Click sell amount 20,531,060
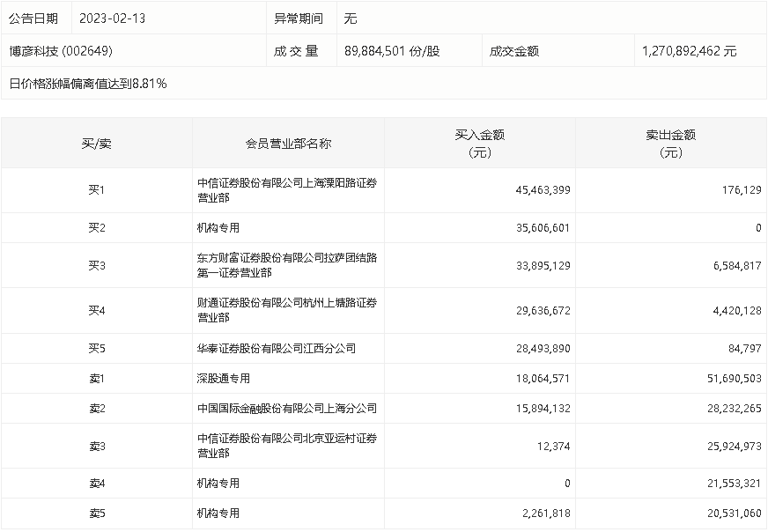The height and width of the screenshot is (532, 768). pyautogui.click(x=735, y=514)
